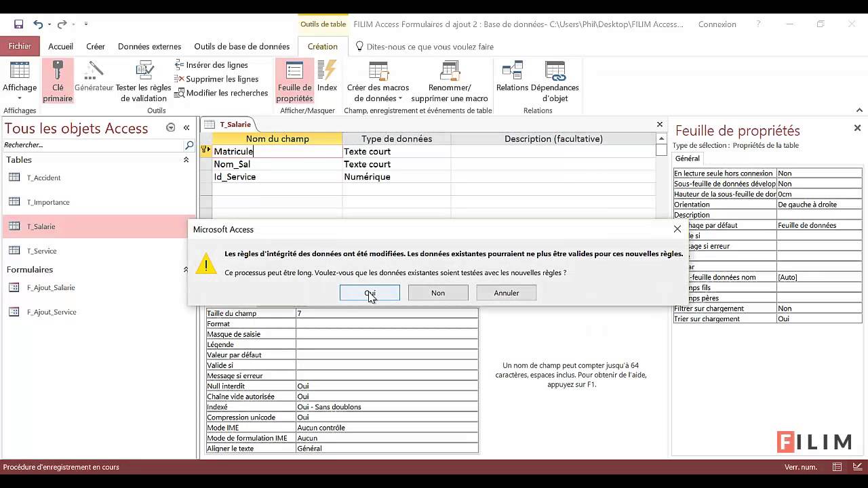Click Supprimer les lignes in the ribbon

pos(216,79)
